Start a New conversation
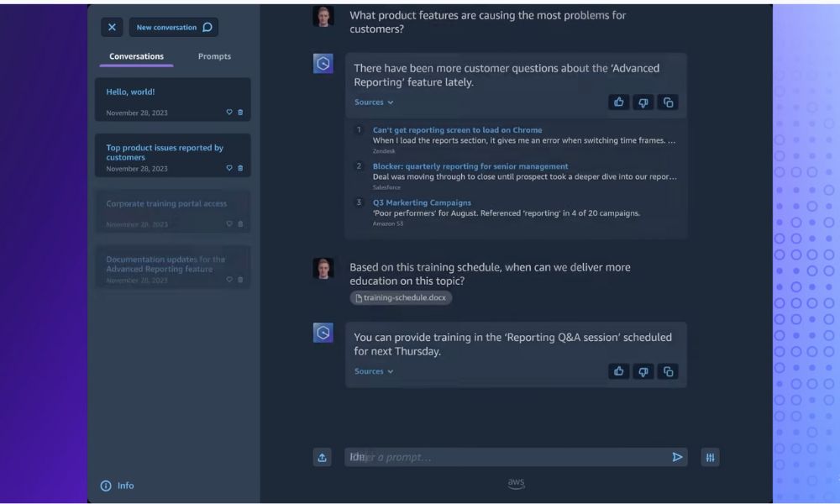 (x=174, y=27)
